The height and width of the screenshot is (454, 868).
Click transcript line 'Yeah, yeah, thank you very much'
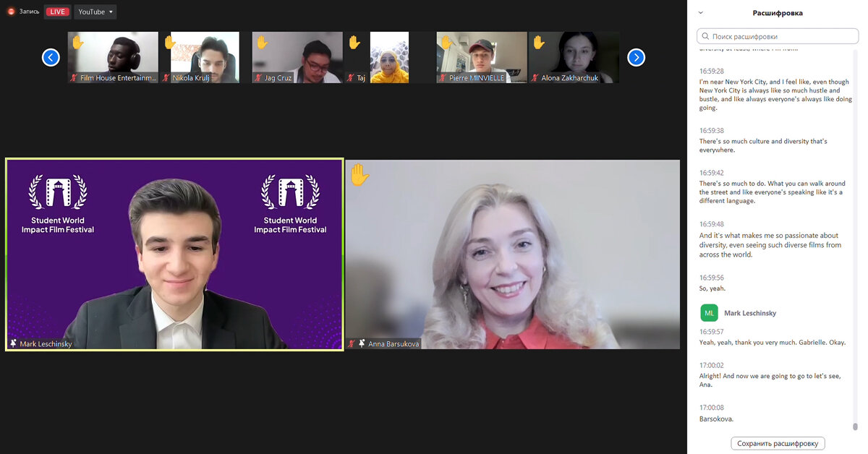pyautogui.click(x=772, y=342)
